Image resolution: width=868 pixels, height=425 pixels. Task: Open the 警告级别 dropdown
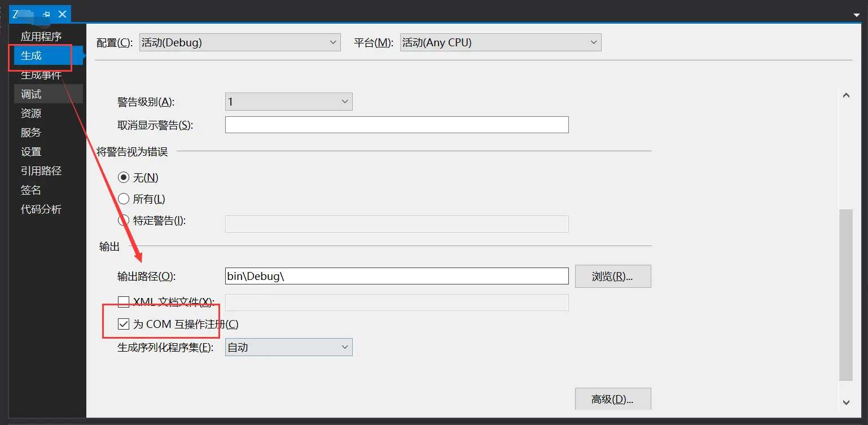coord(288,102)
